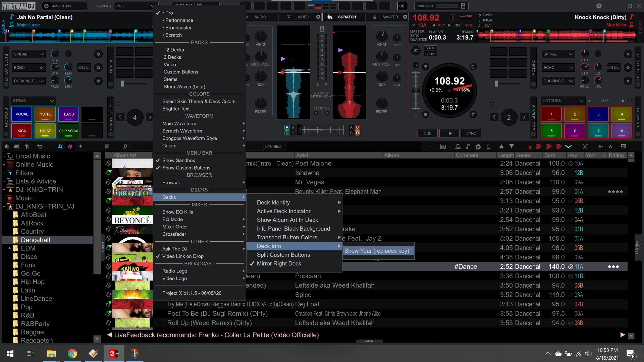Open the HOTCUES pad mode dropdown
This screenshot has width=644, height=362.
click(563, 101)
